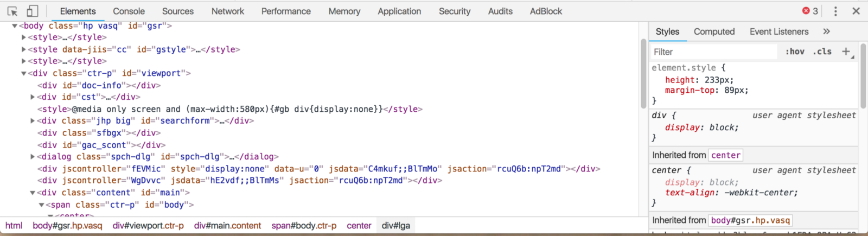Switch to the Computed styles tab
The width and height of the screenshot is (868, 236).
pyautogui.click(x=714, y=31)
